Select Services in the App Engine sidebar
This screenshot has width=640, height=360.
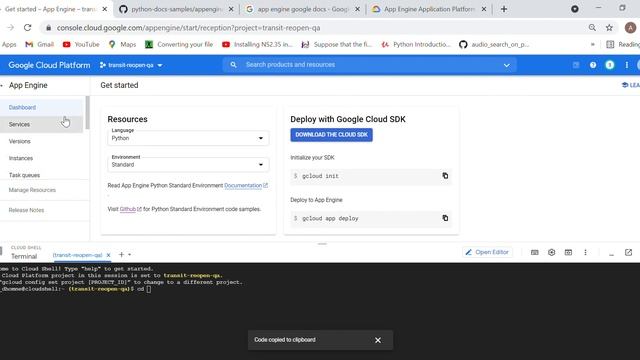click(x=41, y=124)
